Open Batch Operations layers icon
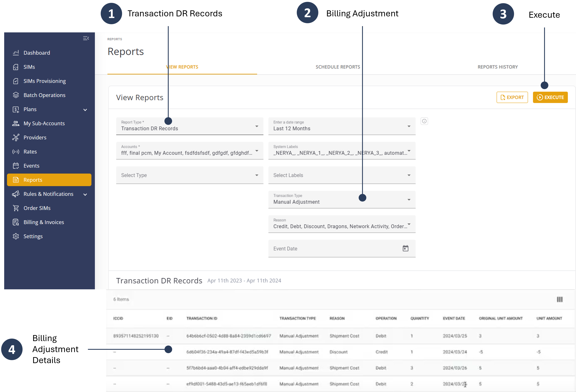 pos(16,95)
